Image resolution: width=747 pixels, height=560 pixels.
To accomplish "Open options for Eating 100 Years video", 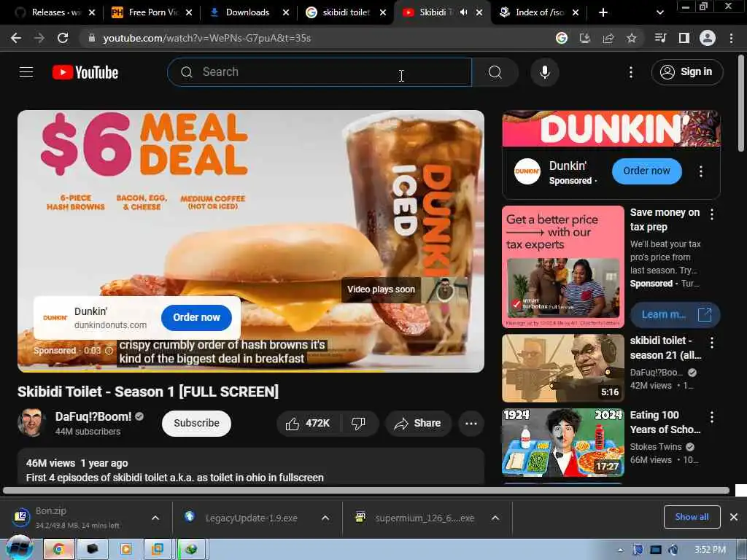I will point(712,417).
